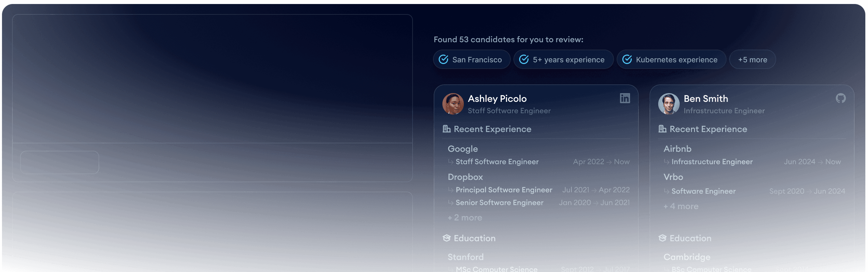Click Ben's Education heading
This screenshot has height=272, width=868.
point(690,239)
